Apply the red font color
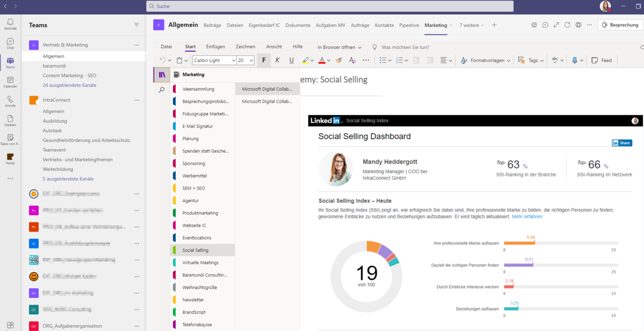Screen dimensions: 644x331 (322, 60)
